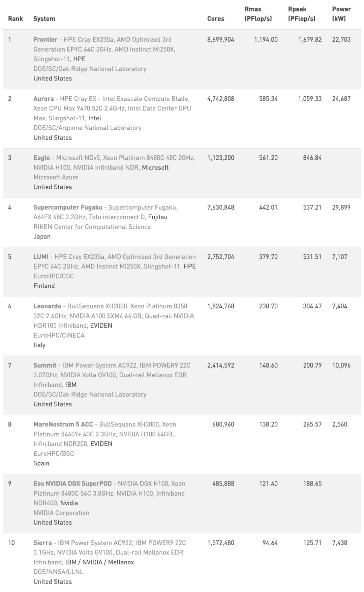
Task: Click the EuroHPC/CINECA site text
Action: (x=59, y=335)
